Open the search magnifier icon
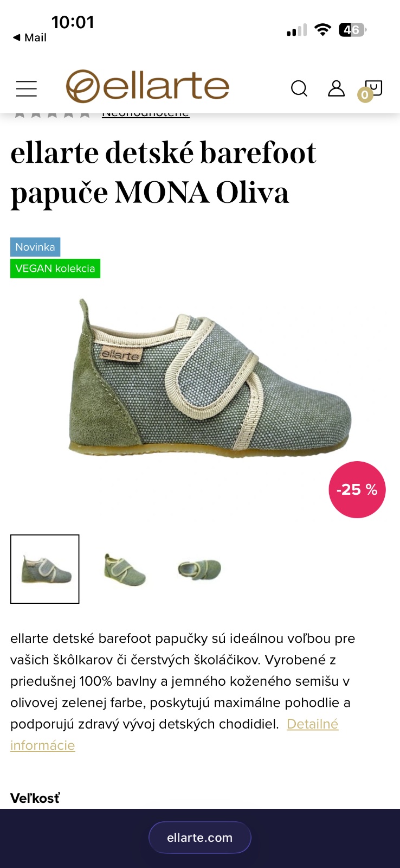400x868 pixels. click(299, 88)
